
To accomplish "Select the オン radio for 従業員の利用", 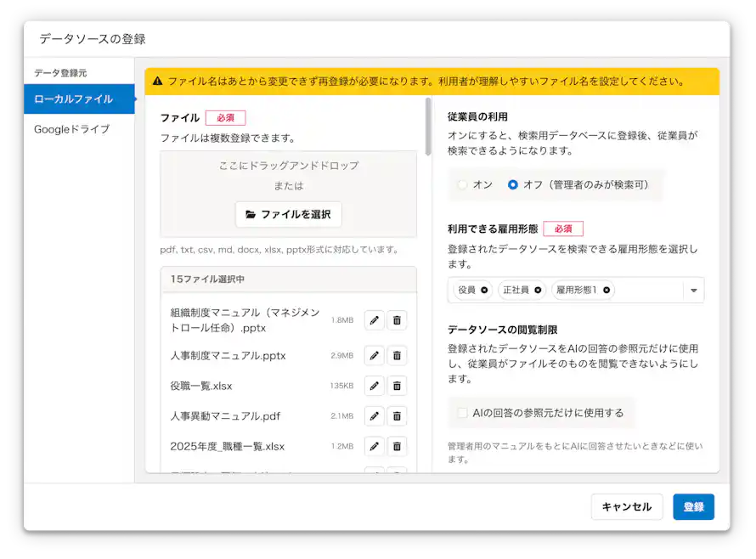I will [461, 185].
